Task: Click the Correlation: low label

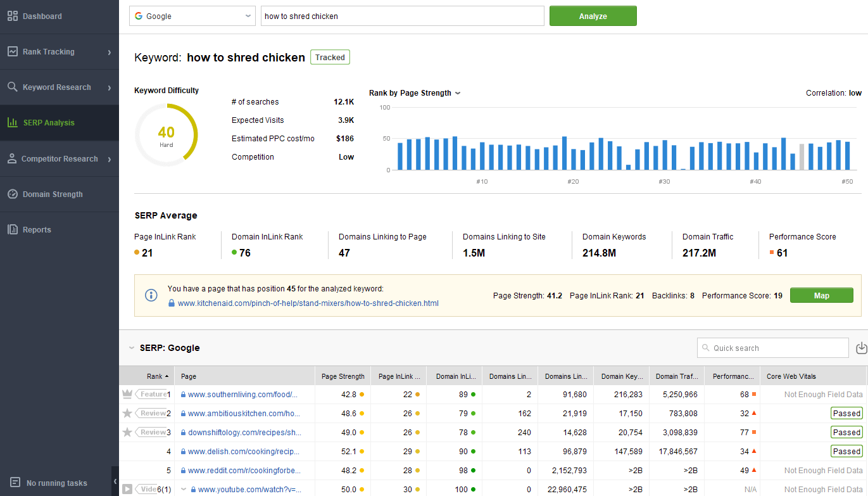Action: coord(833,93)
